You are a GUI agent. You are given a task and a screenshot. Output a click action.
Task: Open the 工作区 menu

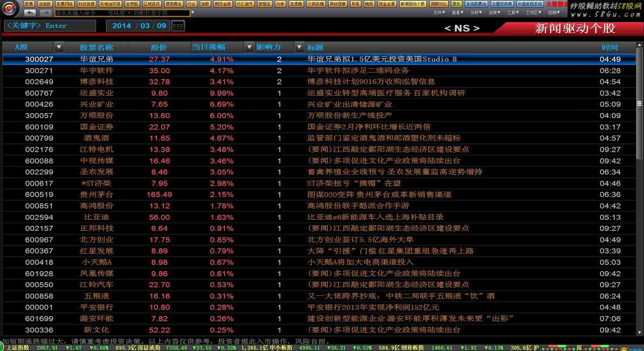tap(533, 12)
